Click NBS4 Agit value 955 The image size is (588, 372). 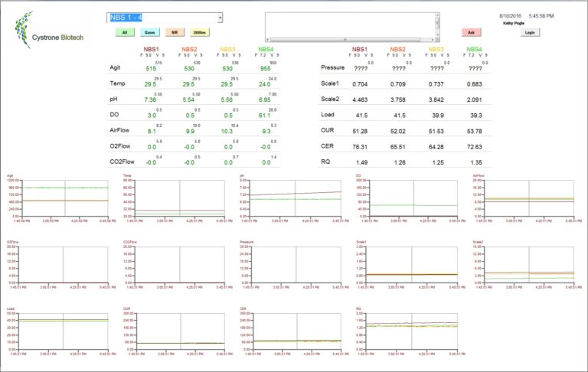266,68
